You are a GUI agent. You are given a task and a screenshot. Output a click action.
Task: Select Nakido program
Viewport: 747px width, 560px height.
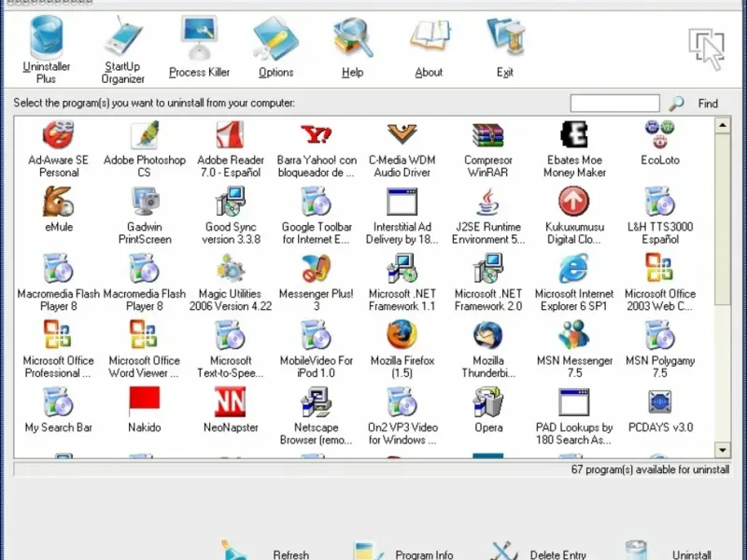coord(145,410)
